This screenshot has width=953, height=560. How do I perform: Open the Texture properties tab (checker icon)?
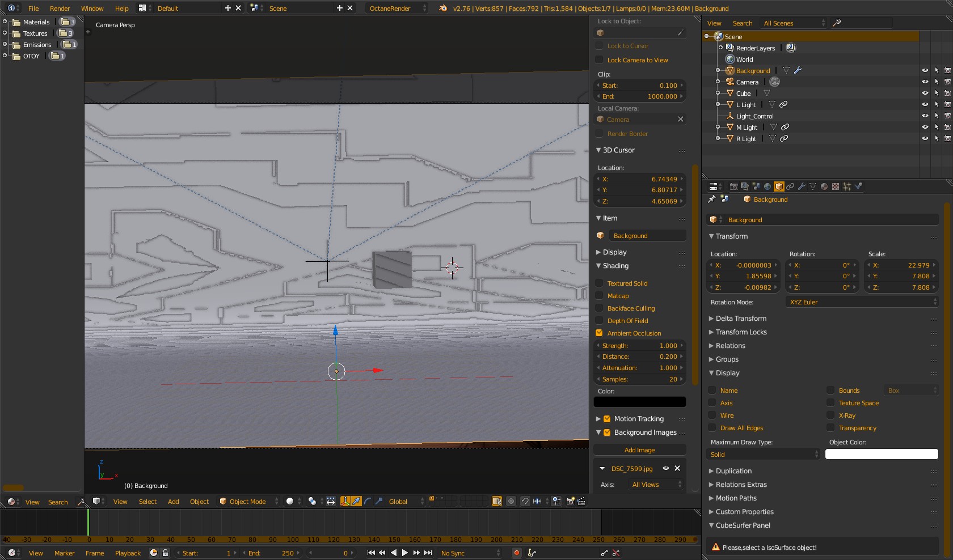click(x=836, y=186)
